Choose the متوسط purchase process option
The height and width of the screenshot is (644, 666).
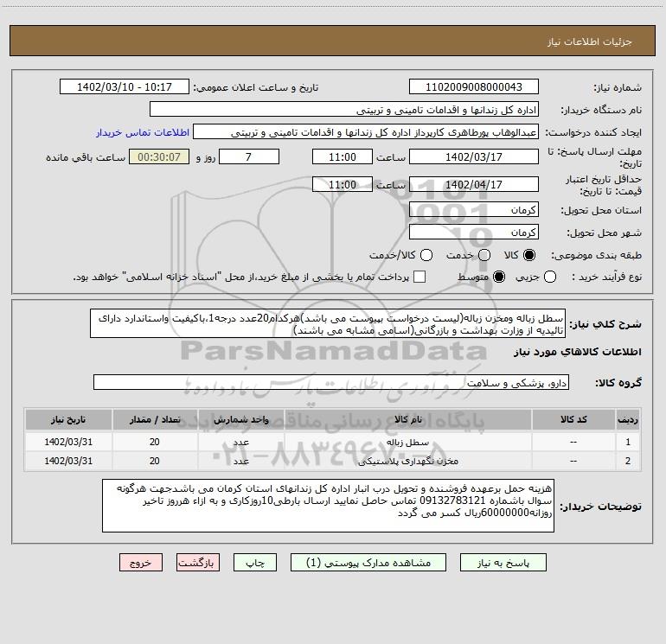click(499, 277)
